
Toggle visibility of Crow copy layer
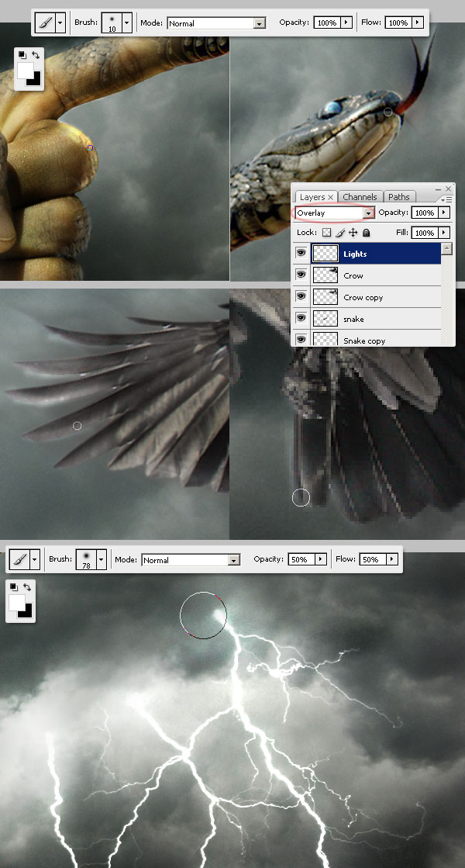point(301,296)
